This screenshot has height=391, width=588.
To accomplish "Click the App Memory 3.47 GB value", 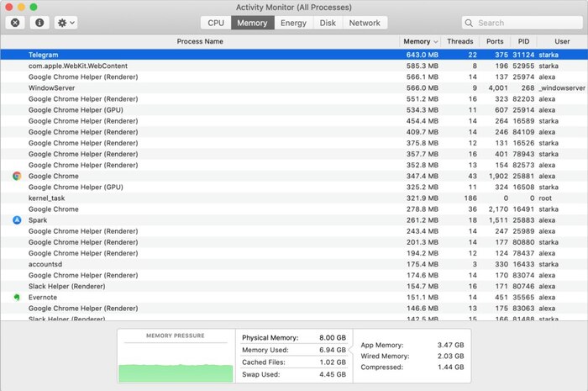I will [451, 345].
